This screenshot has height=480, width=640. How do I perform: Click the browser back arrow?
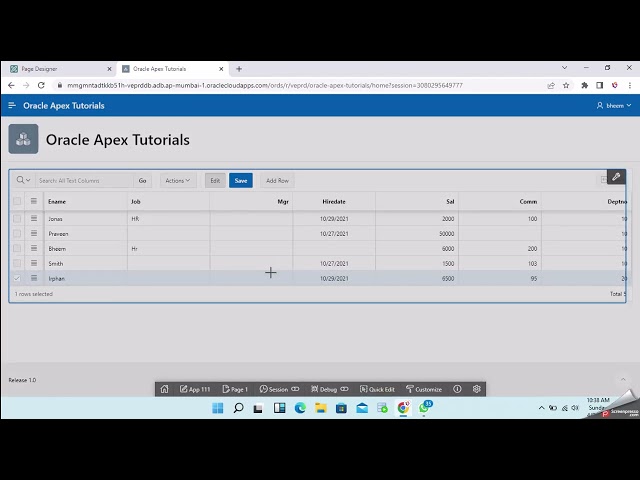coord(11,85)
